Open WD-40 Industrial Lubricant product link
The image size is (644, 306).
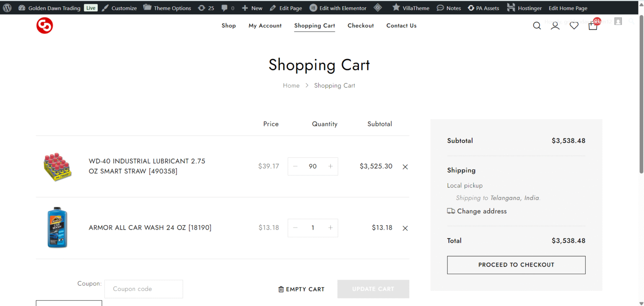(147, 166)
